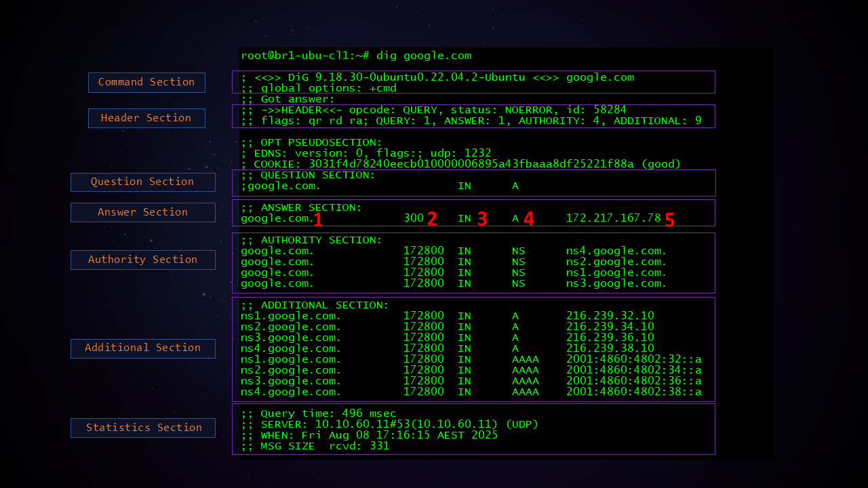Select the COOKIE value line

[461, 164]
